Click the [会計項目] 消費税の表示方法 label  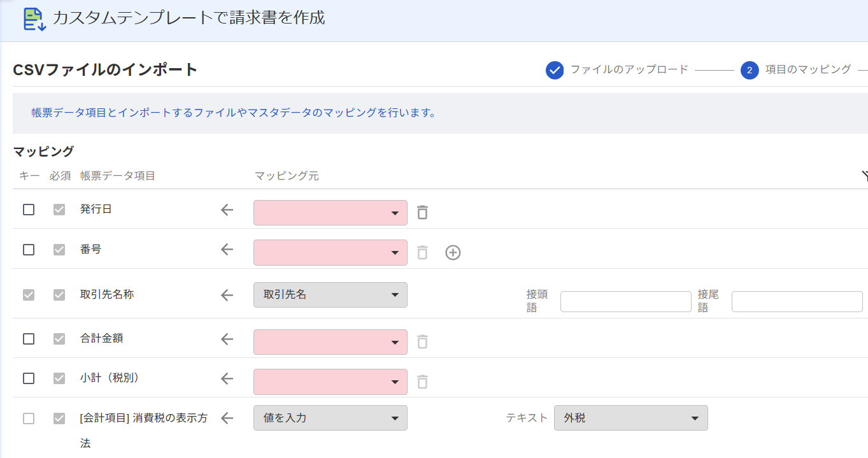[x=144, y=431]
